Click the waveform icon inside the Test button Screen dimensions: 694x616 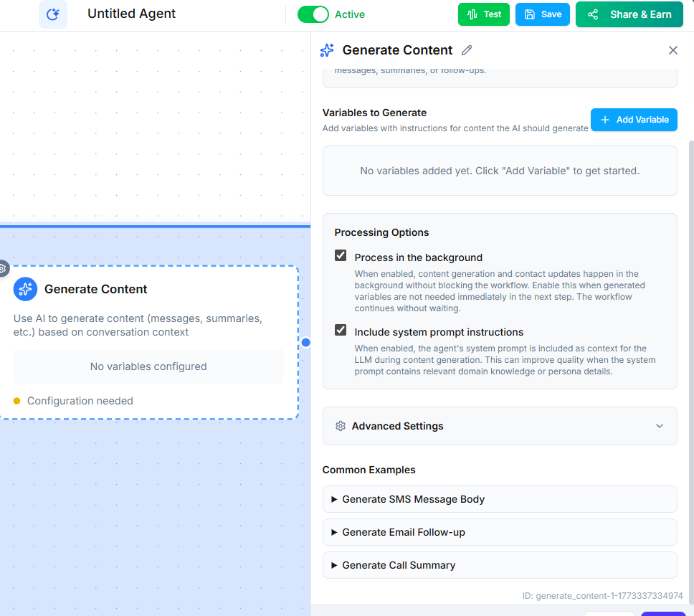pyautogui.click(x=472, y=14)
